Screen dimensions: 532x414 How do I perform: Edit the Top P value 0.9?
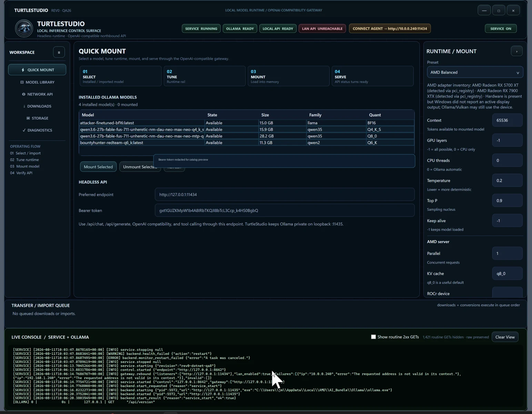click(507, 200)
